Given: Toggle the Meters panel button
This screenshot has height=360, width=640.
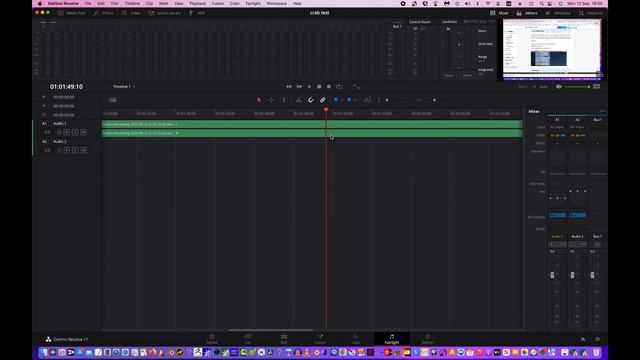Looking at the screenshot, I should click(x=527, y=13).
